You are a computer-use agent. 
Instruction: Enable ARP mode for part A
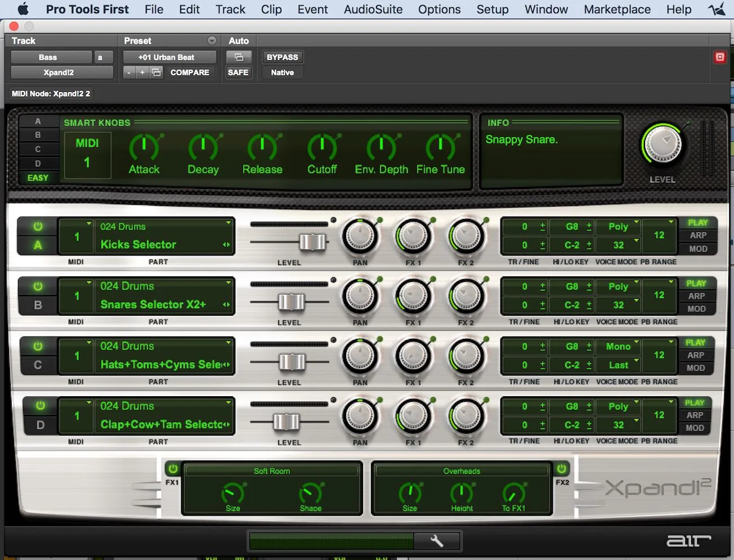(x=698, y=235)
